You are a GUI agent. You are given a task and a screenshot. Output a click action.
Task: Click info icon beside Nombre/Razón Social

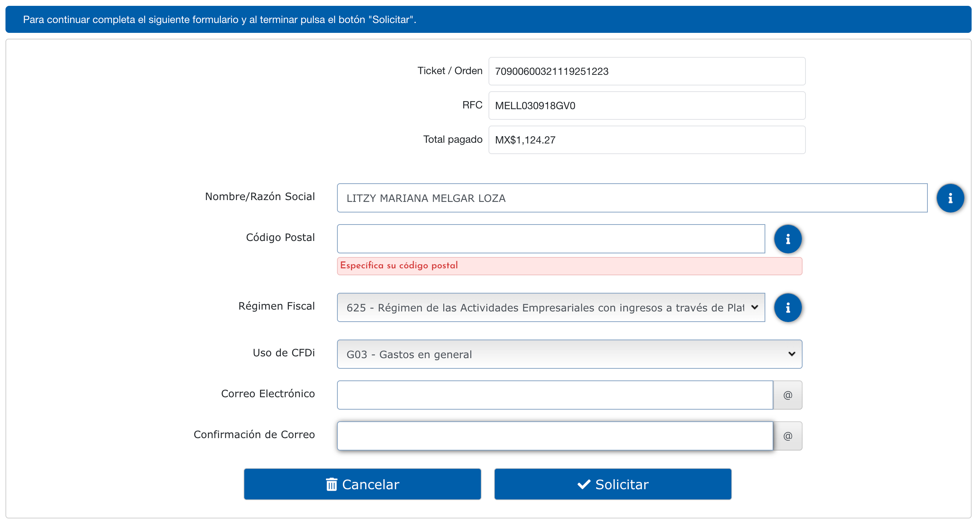tap(950, 198)
